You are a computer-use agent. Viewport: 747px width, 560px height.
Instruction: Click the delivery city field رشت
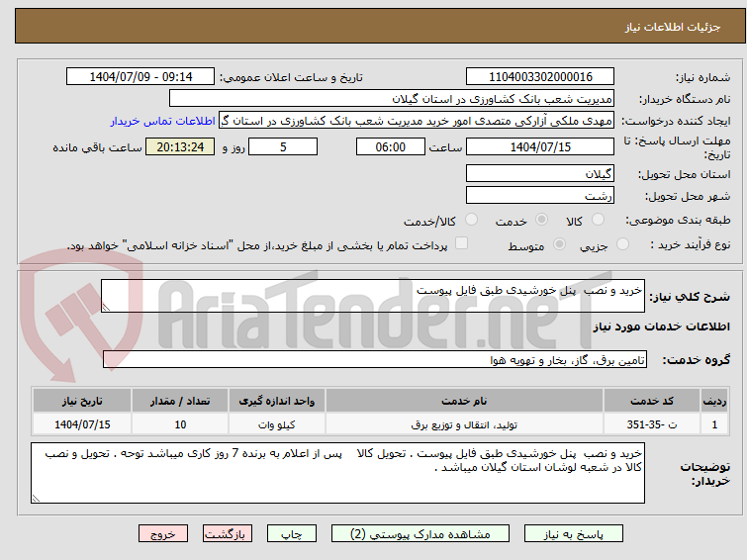click(x=540, y=195)
